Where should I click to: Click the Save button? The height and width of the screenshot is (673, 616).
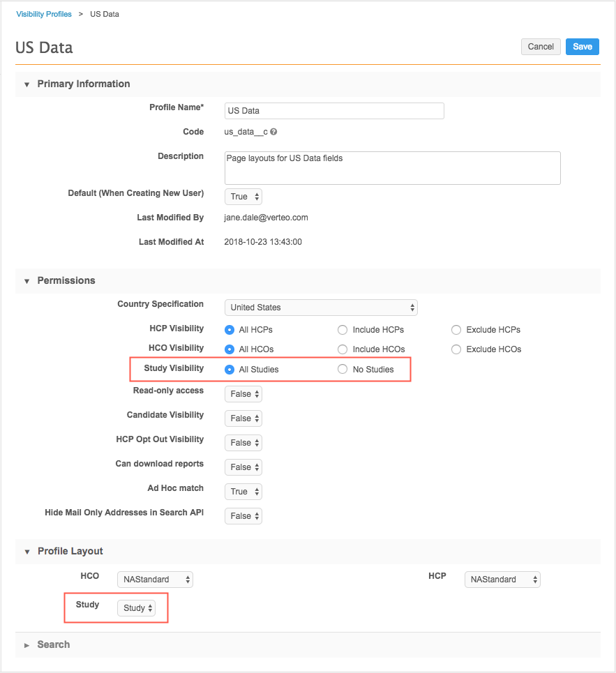[x=582, y=47]
